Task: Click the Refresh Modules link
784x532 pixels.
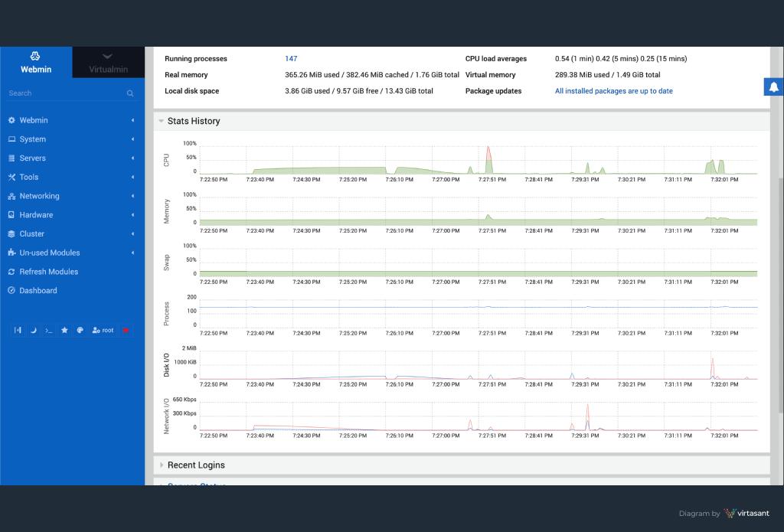Action: point(48,272)
